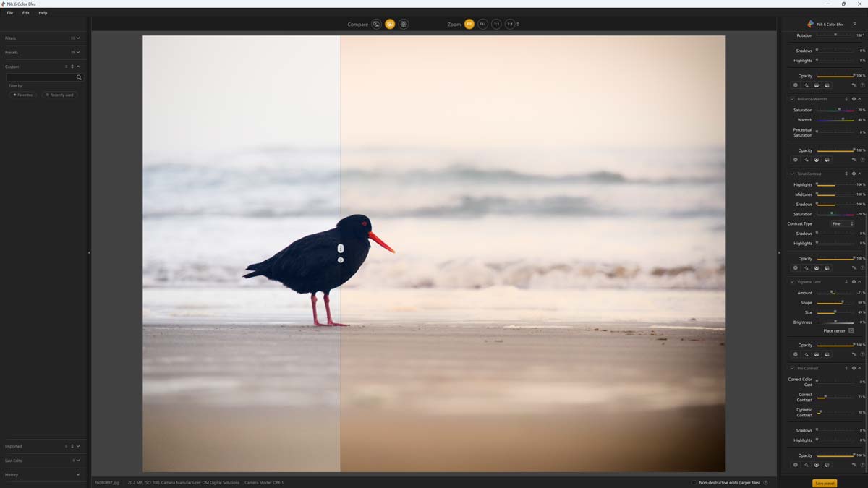Activate 1:1 zoom level
The image size is (868, 488).
point(496,24)
